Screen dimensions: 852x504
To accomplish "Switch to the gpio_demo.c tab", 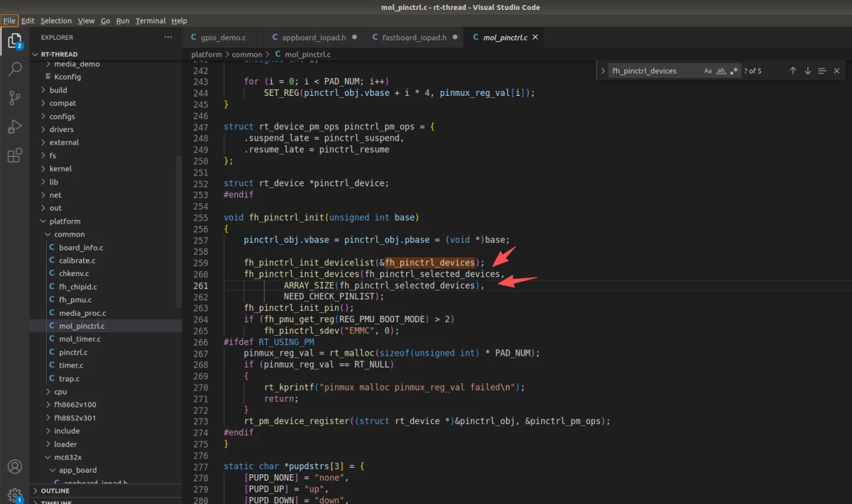I will click(222, 37).
